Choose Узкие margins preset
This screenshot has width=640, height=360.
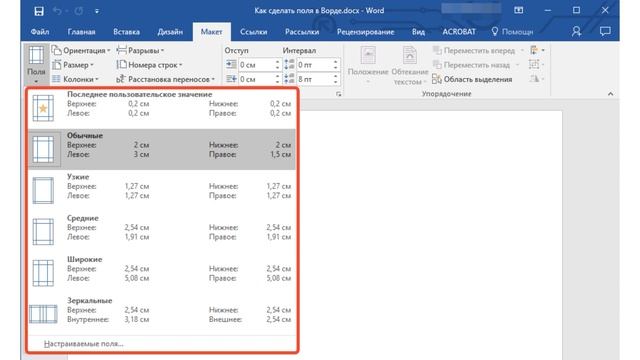pos(162,190)
